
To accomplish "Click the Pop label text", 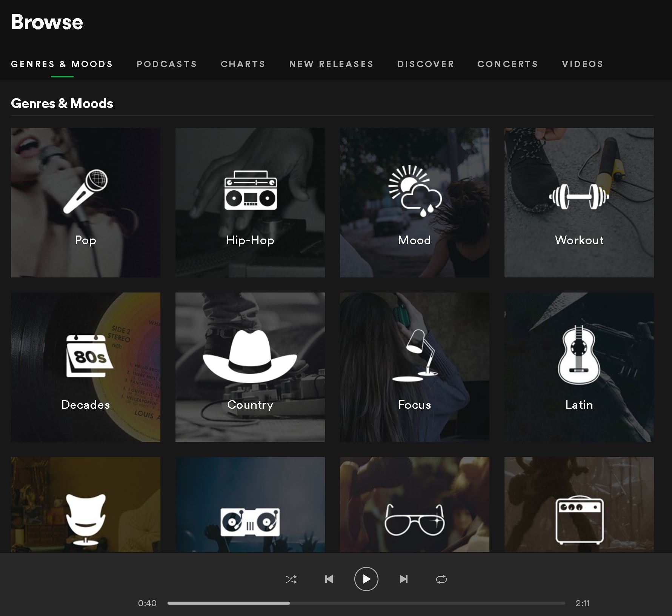I will [86, 240].
